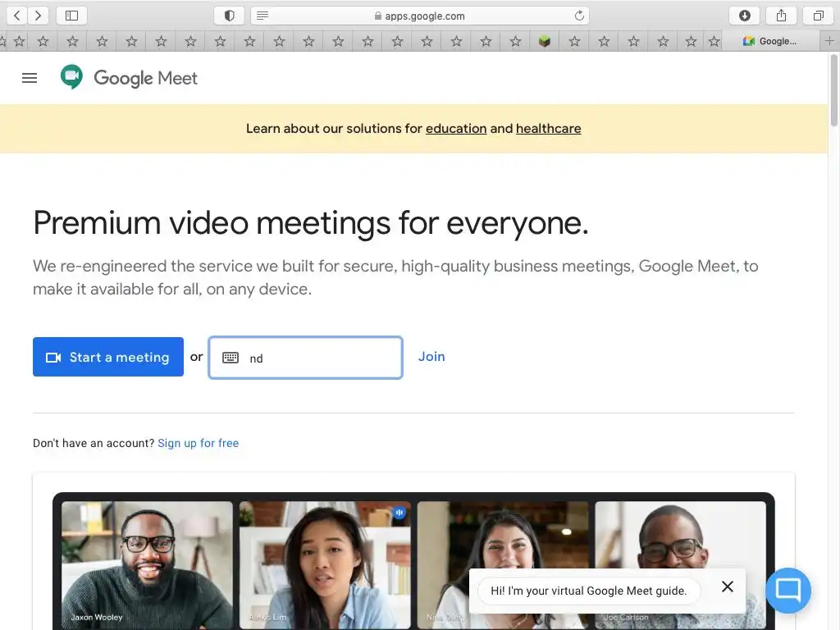Go back with the Safari back arrow

(x=17, y=16)
